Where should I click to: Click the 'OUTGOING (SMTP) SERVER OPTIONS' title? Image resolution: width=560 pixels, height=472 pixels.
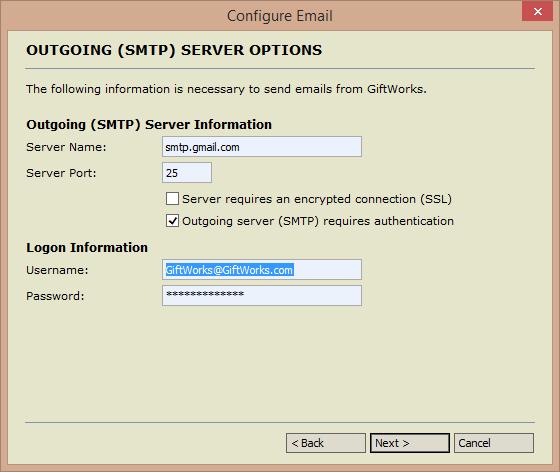click(174, 50)
